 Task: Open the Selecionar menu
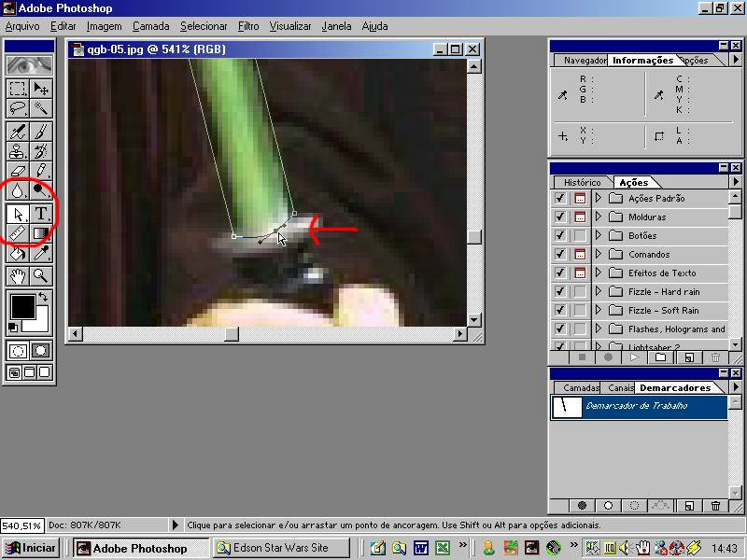pos(204,26)
